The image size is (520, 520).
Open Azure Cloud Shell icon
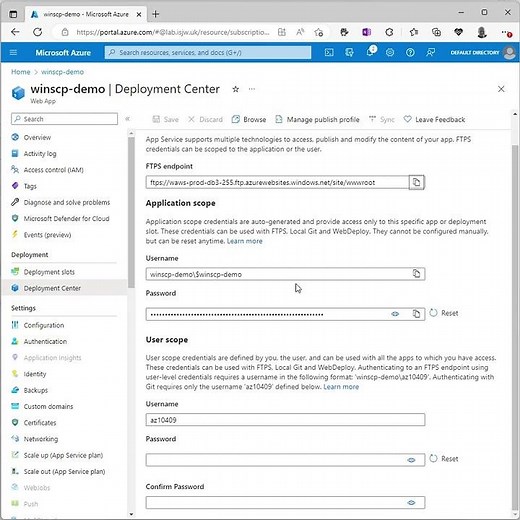coord(329,52)
